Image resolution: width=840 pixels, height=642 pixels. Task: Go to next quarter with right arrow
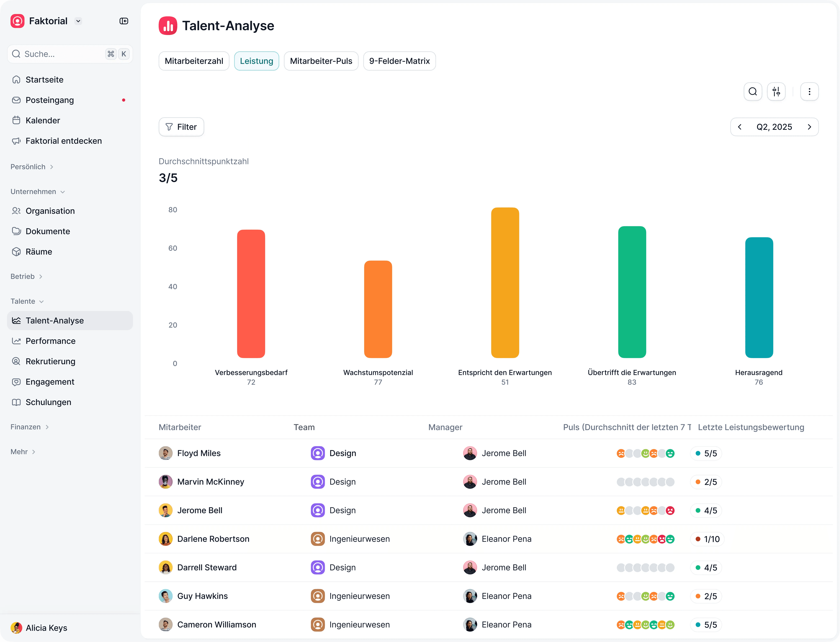coord(809,127)
